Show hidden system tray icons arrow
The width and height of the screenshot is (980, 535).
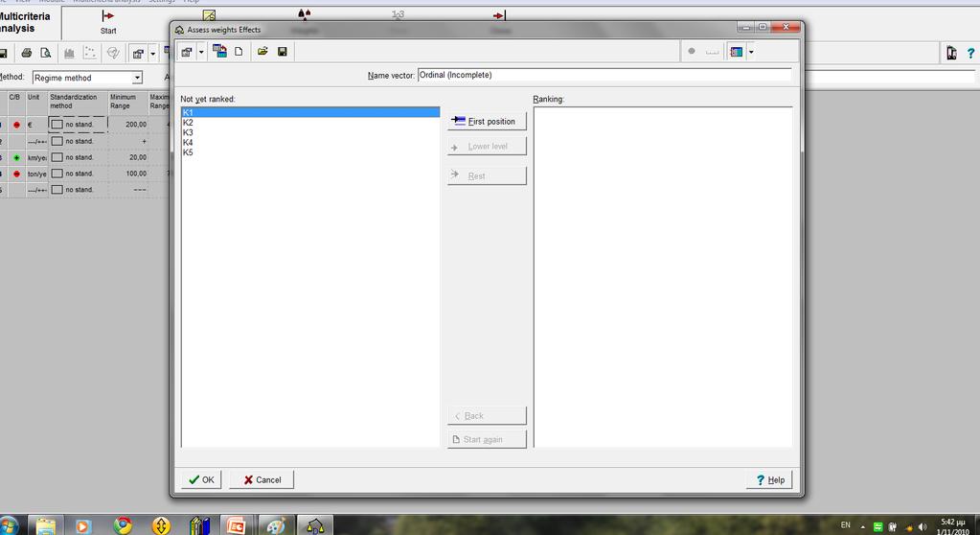click(862, 527)
